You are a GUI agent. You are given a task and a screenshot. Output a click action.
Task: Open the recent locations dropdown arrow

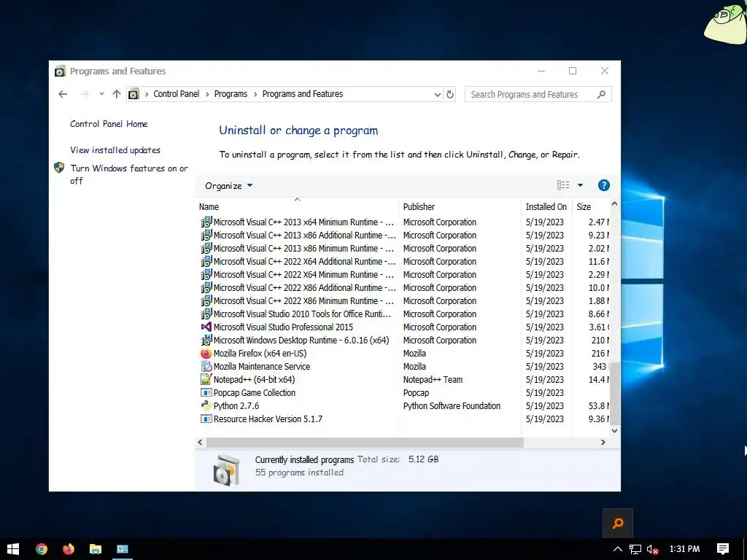(x=101, y=94)
